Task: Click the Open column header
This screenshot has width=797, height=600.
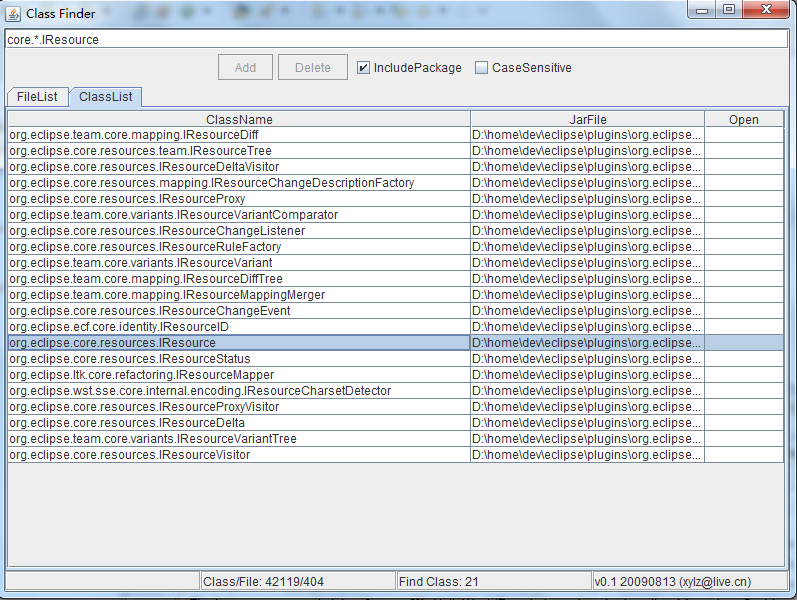Action: (x=744, y=119)
